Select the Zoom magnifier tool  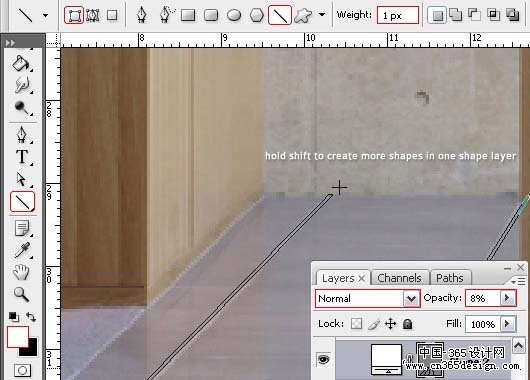click(21, 294)
